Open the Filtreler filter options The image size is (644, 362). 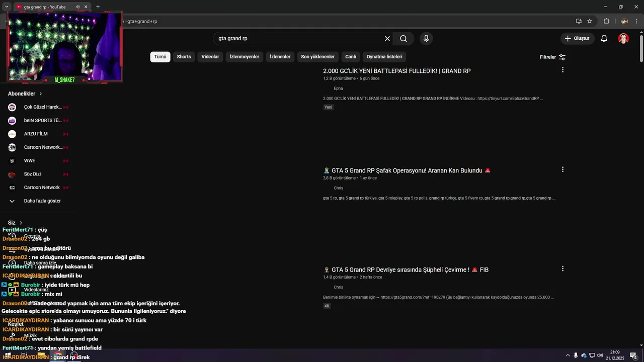coord(552,57)
